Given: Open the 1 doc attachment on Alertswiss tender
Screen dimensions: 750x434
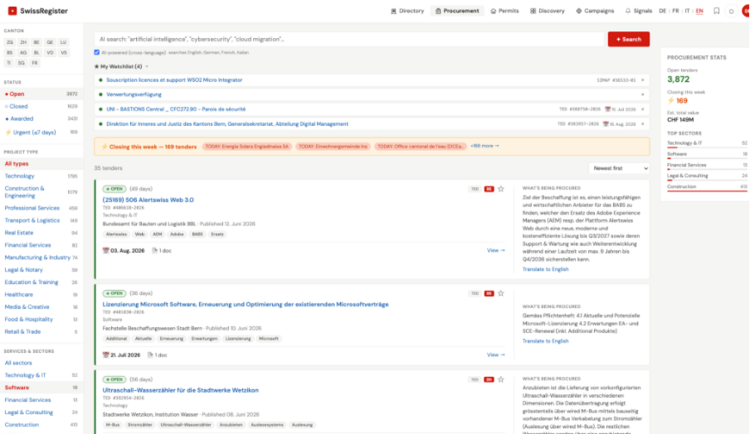Looking at the screenshot, I should click(x=162, y=250).
